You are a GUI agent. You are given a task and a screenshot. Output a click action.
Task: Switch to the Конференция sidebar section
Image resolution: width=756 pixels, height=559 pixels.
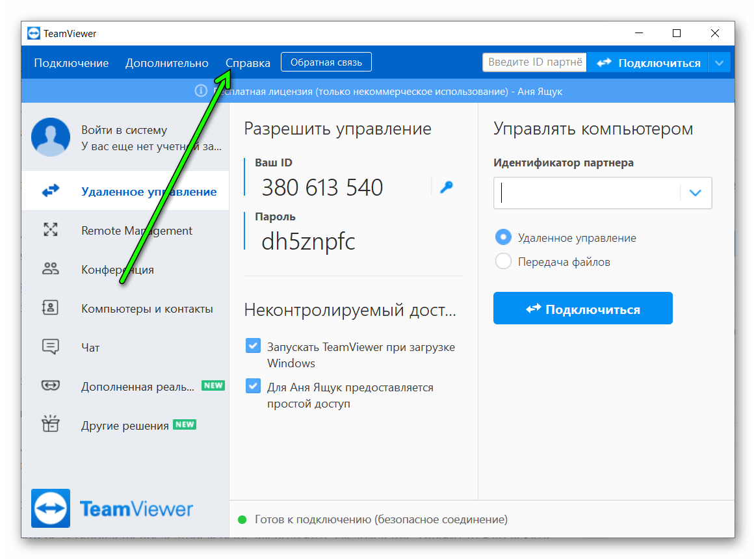(x=125, y=269)
